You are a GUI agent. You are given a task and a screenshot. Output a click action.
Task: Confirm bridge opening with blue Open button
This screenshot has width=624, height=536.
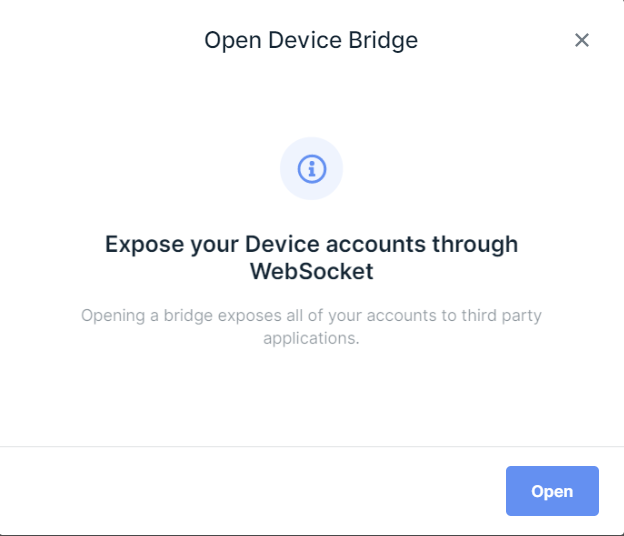pyautogui.click(x=552, y=491)
